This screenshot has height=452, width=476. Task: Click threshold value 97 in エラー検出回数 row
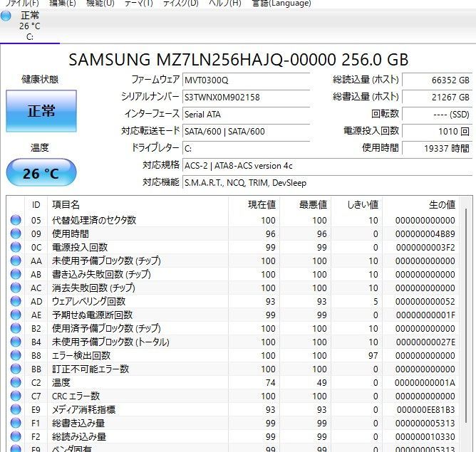tap(373, 356)
